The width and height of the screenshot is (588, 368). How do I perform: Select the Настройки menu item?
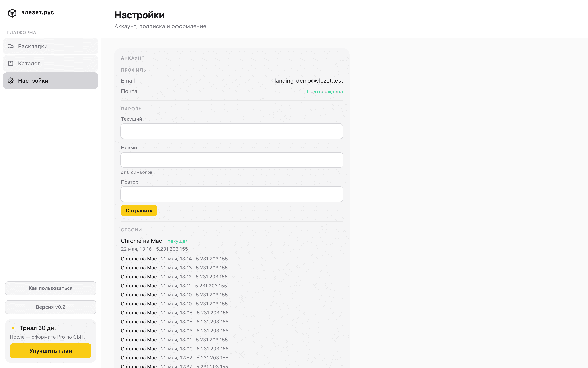click(x=51, y=81)
